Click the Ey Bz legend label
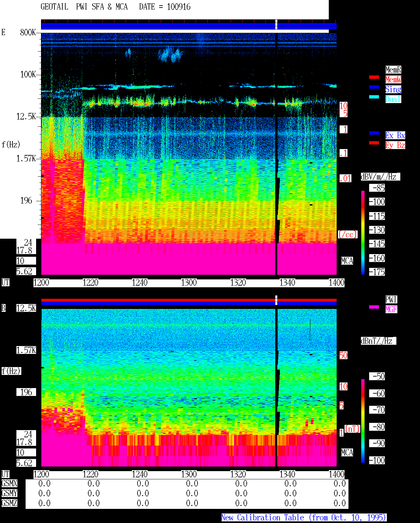This screenshot has width=420, height=523. click(x=395, y=145)
